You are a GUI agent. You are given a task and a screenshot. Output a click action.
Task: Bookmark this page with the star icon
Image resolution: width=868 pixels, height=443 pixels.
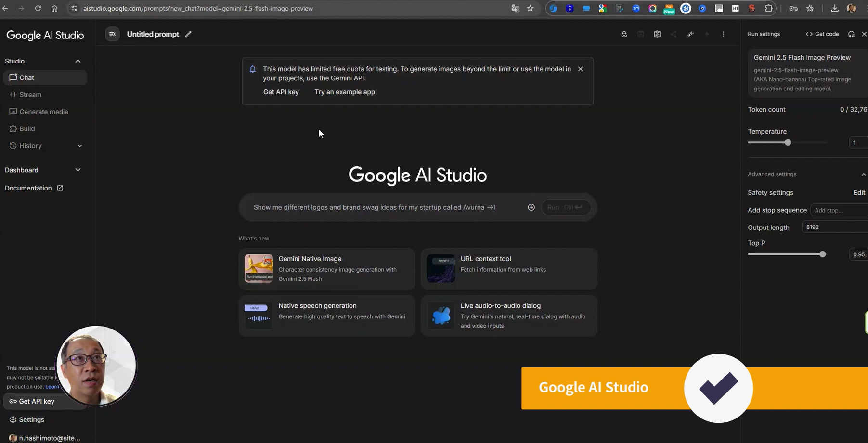click(x=530, y=8)
